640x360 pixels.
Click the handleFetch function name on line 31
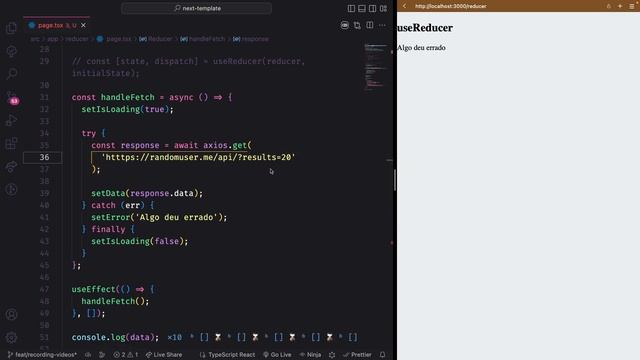coord(128,97)
